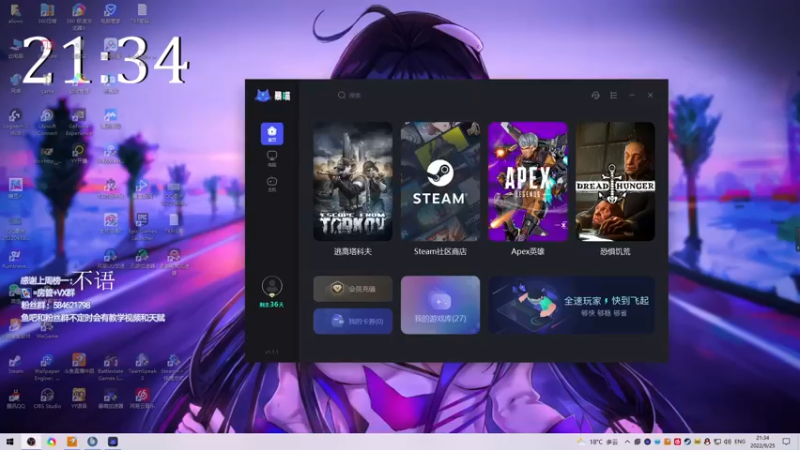Select the Dread Hunger game card

(615, 182)
